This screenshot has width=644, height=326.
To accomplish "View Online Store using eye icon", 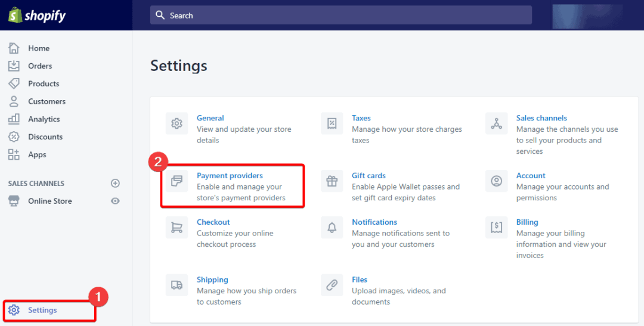I will 116,201.
